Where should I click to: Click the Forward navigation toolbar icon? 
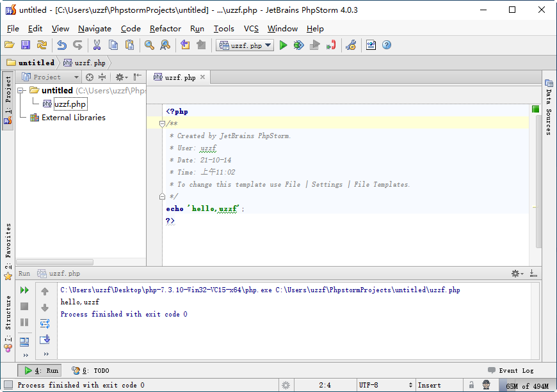(x=202, y=45)
